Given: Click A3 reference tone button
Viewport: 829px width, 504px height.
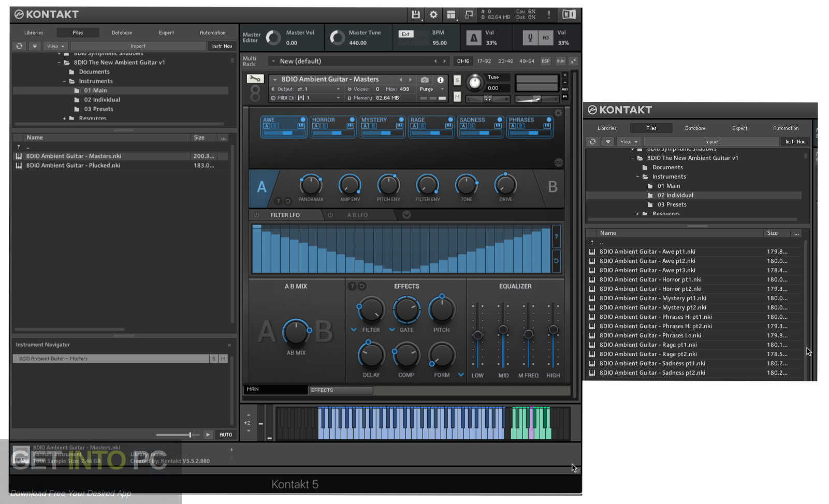Looking at the screenshot, I should [546, 38].
